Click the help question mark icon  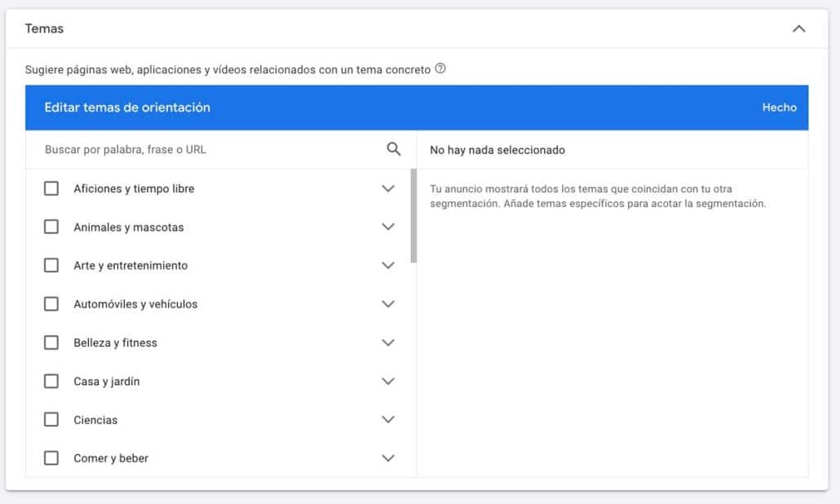[x=440, y=69]
